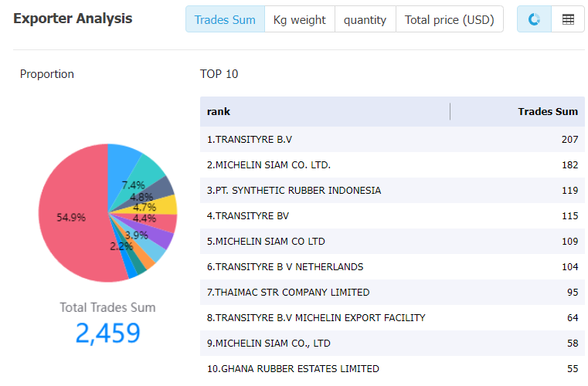Select row 9.MICHELIN SIAM CO., LTD
The height and width of the screenshot is (386, 588).
coord(393,344)
